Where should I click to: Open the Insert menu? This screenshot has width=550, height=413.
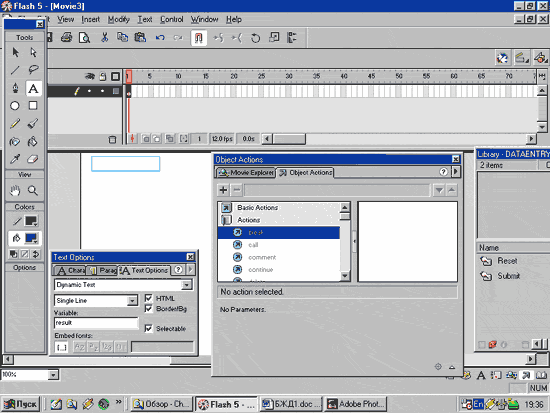(90, 19)
